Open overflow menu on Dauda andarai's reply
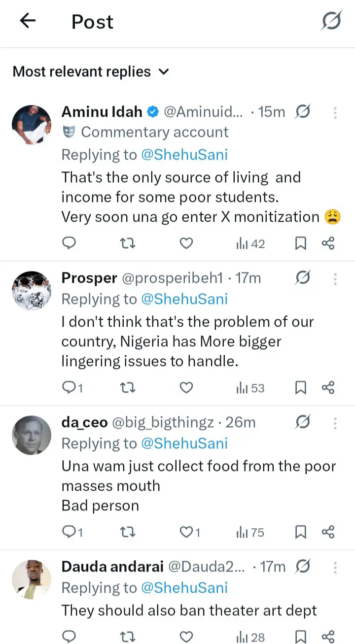 [335, 567]
